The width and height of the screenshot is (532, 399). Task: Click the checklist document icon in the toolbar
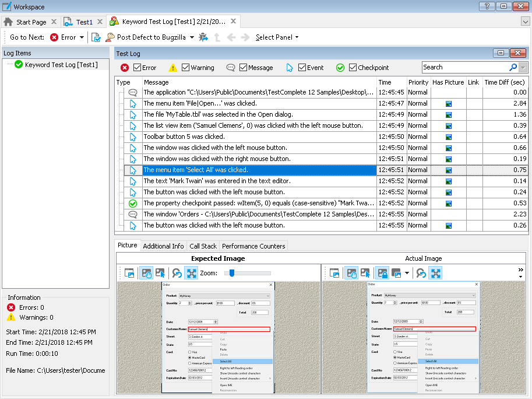click(x=96, y=37)
